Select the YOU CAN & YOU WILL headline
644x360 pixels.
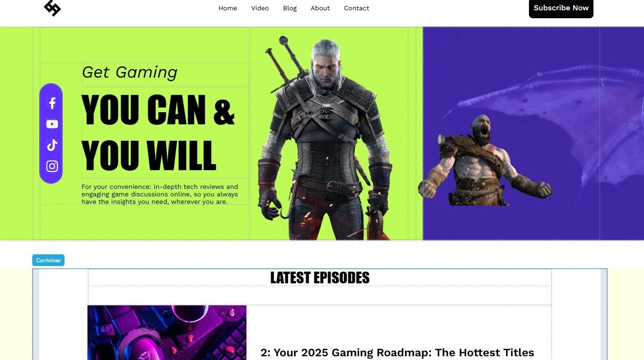[x=158, y=132]
